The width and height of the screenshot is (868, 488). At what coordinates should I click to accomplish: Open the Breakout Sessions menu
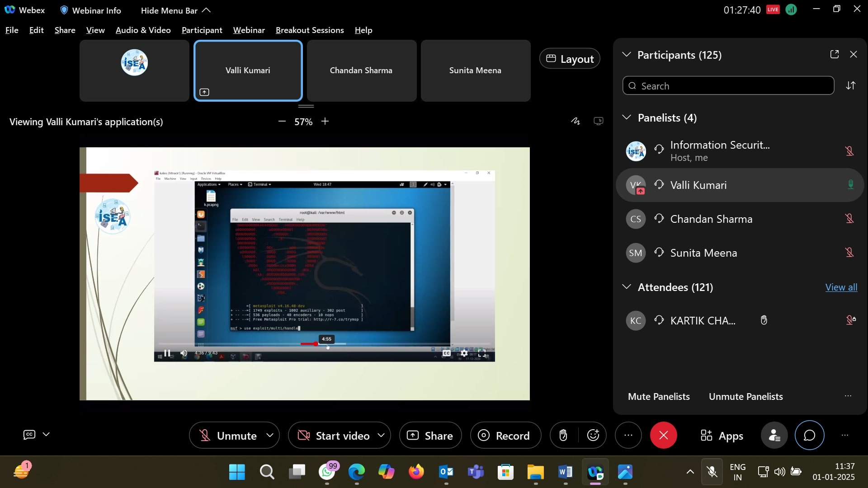310,30
